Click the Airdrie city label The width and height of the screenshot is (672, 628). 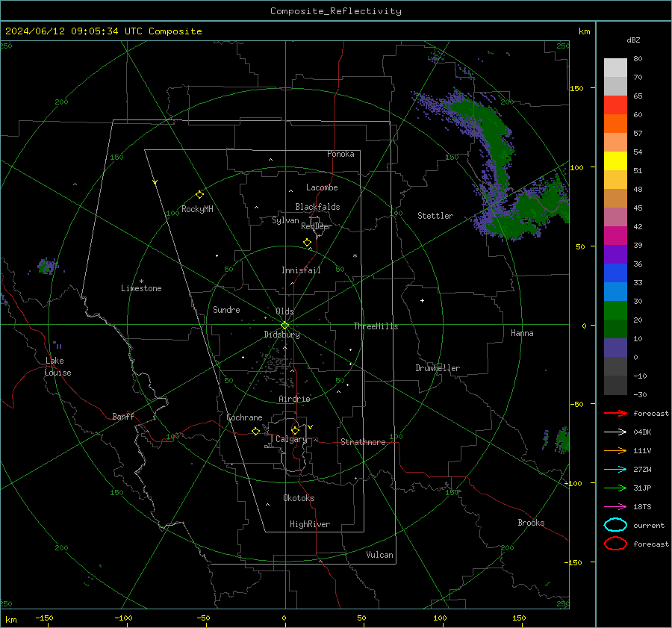click(x=294, y=399)
